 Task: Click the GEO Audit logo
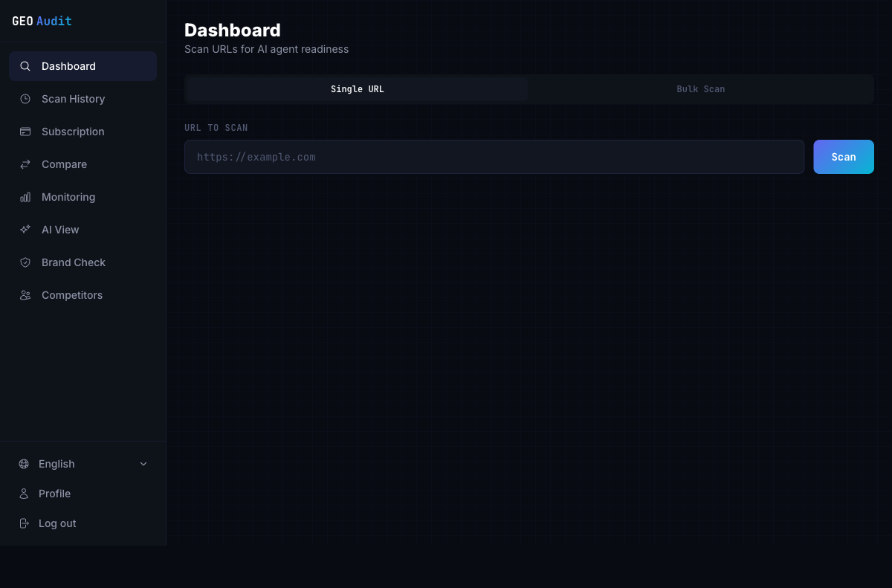(42, 21)
